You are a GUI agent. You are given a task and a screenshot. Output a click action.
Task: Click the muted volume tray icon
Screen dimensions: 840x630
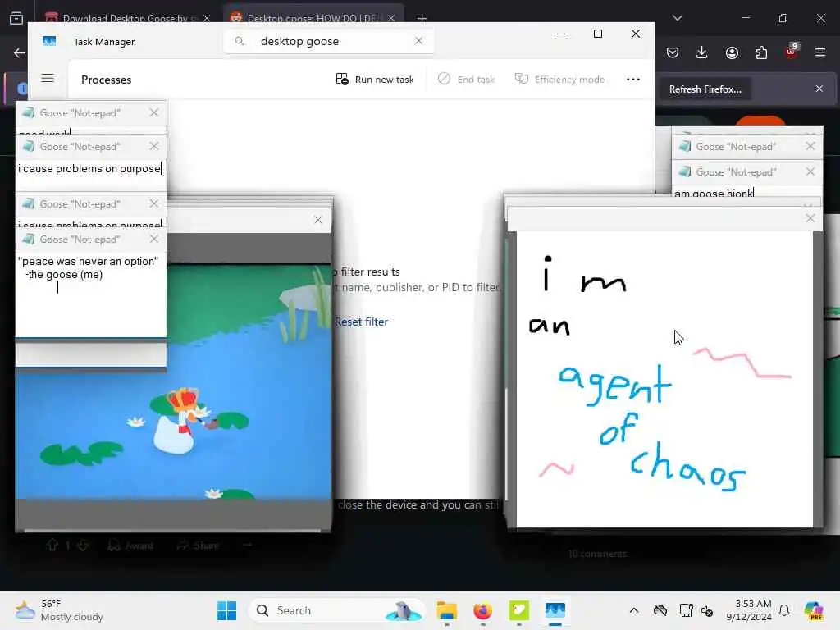707,610
